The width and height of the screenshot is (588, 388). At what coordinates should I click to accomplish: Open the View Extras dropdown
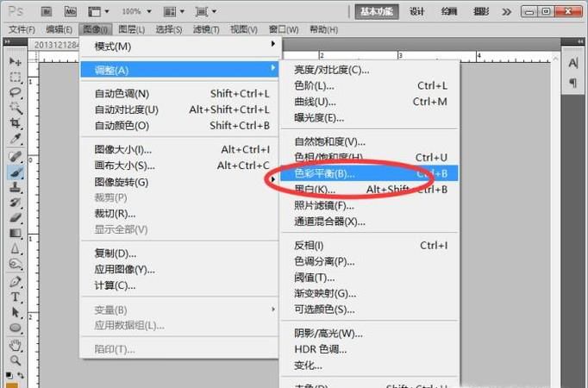[98, 11]
